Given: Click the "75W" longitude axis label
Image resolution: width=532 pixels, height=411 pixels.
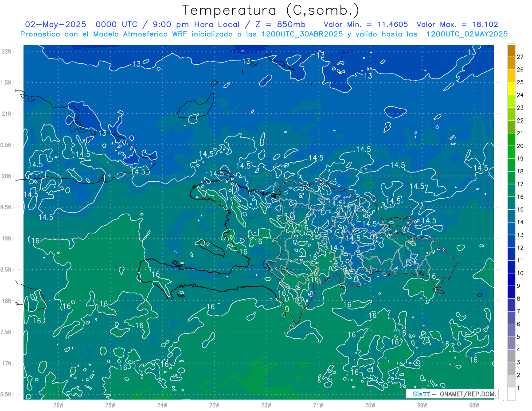Looking at the screenshot, I should [110, 405].
